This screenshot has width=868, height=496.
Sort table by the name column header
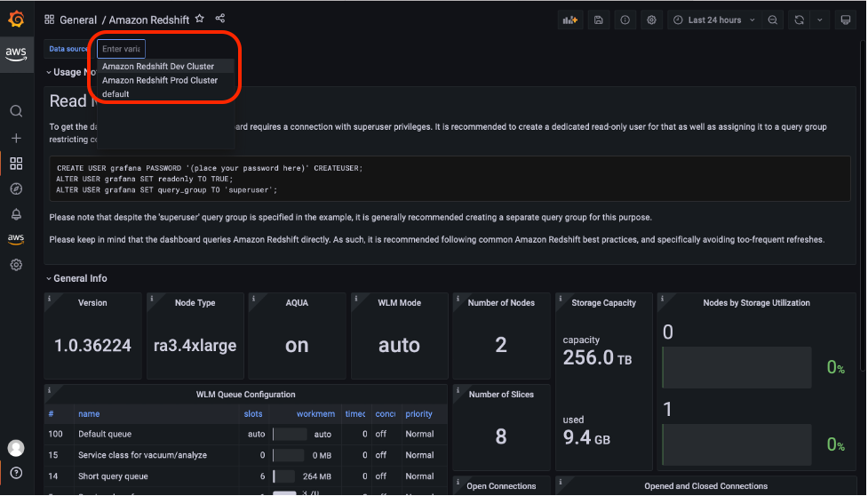pos(89,413)
